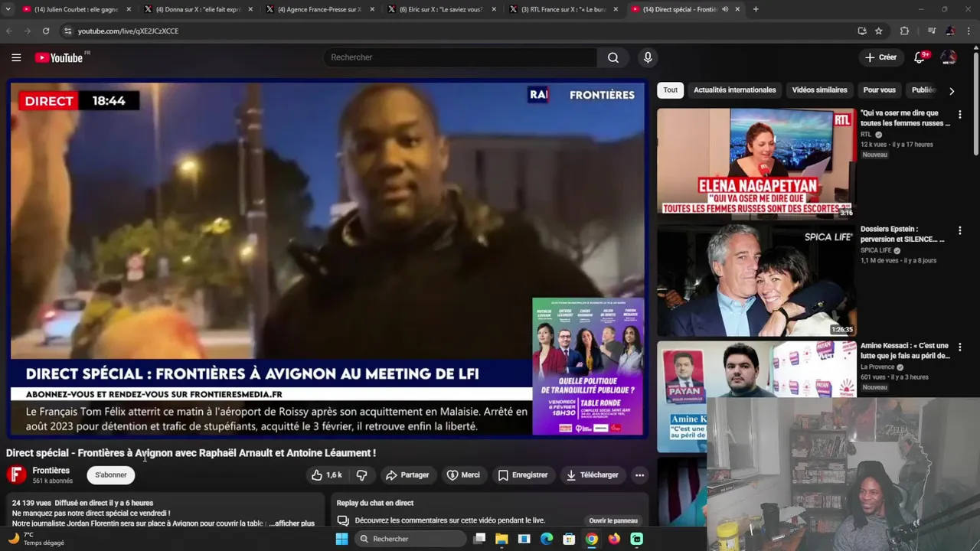
Task: Go to the YouTube home logo
Action: point(60,57)
